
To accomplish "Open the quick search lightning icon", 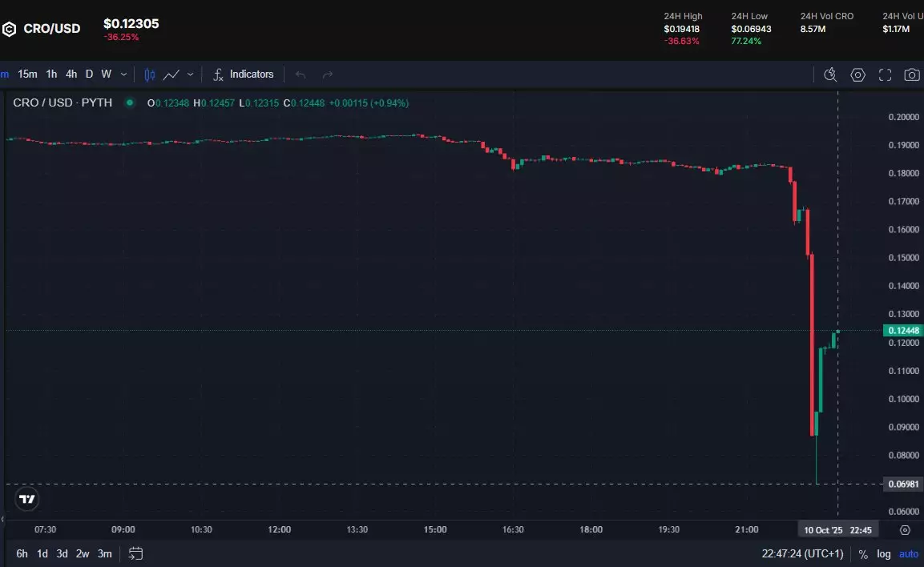I will coord(830,74).
